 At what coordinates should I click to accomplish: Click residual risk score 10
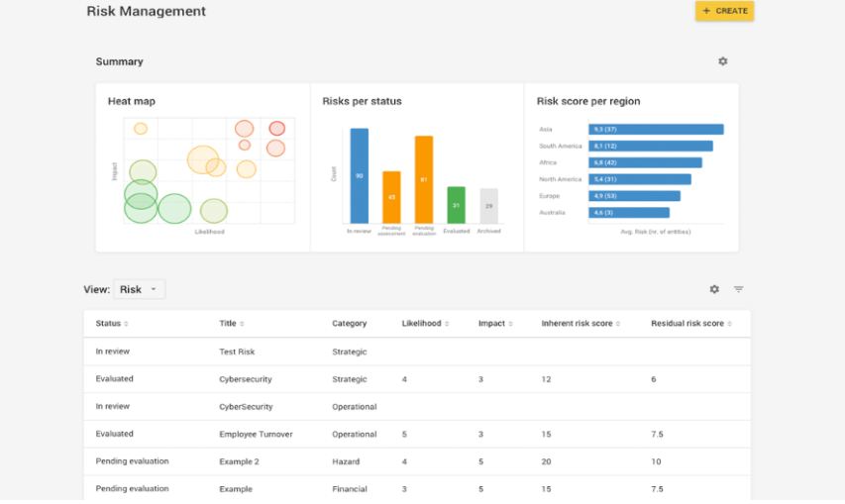tap(656, 461)
